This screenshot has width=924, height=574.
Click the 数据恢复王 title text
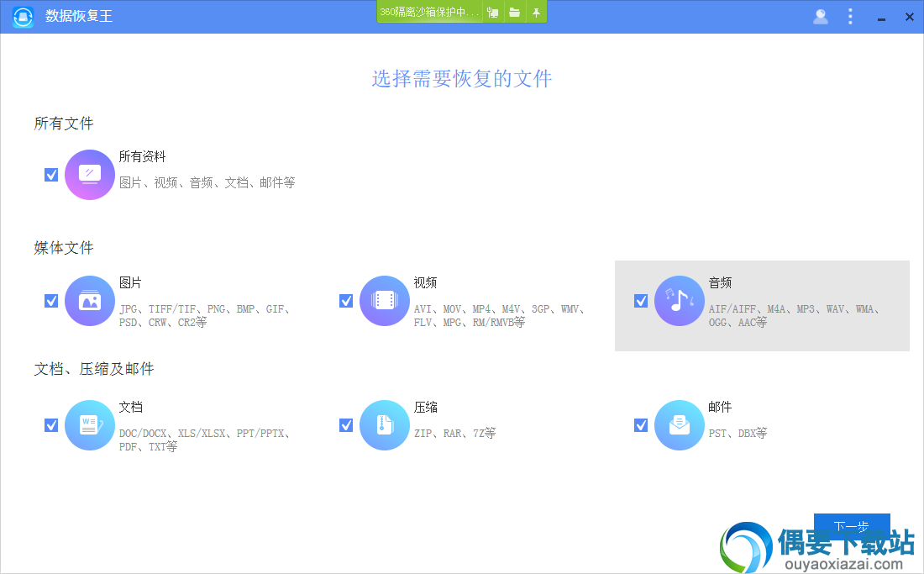[79, 16]
